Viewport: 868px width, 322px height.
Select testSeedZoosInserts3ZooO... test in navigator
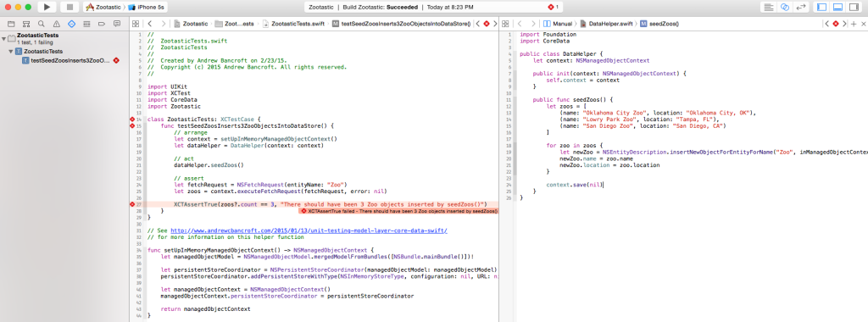[66, 60]
